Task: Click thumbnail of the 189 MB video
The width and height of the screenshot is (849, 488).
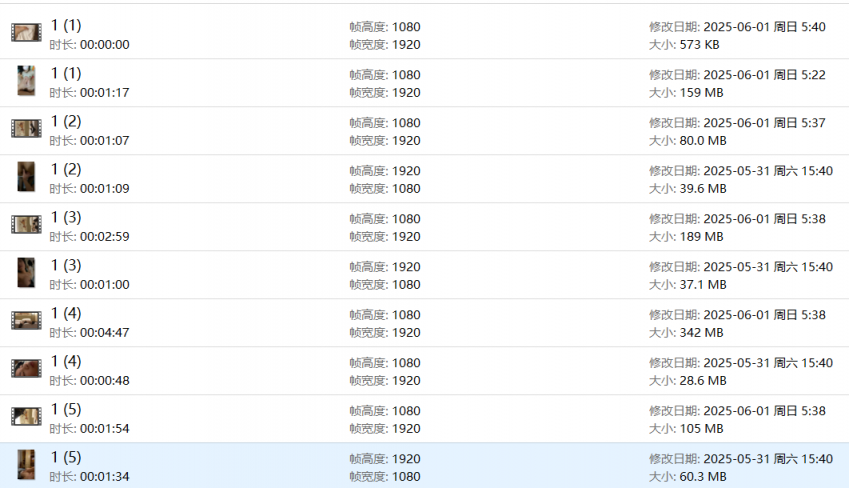Action: click(x=26, y=225)
